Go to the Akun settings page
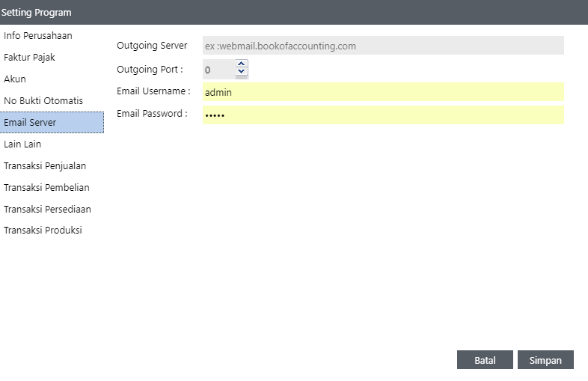Screen dimensions: 588x381 click(x=15, y=79)
